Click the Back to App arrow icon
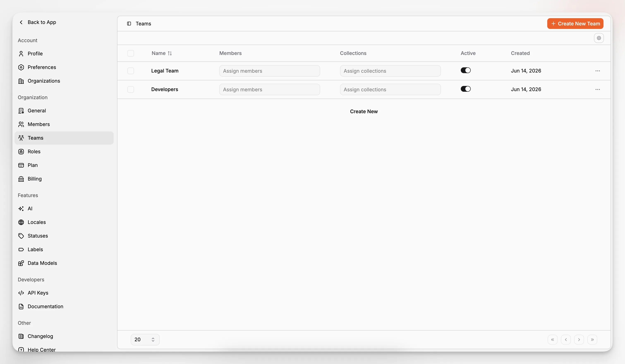 (21, 22)
